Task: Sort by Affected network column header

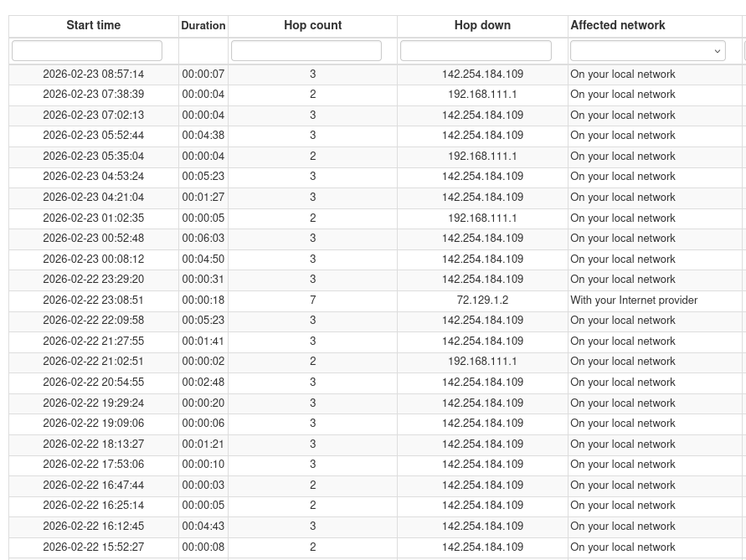Action: [x=618, y=26]
